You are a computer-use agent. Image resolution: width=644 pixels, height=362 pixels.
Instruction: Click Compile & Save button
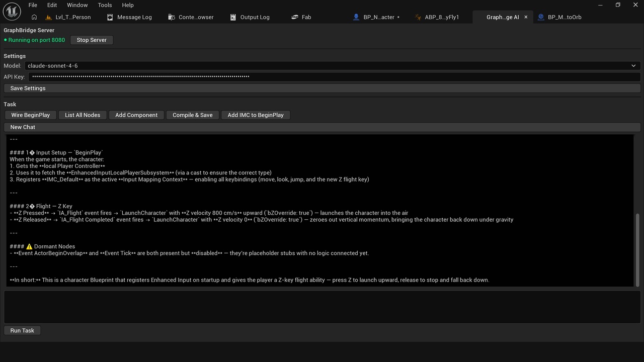[193, 115]
